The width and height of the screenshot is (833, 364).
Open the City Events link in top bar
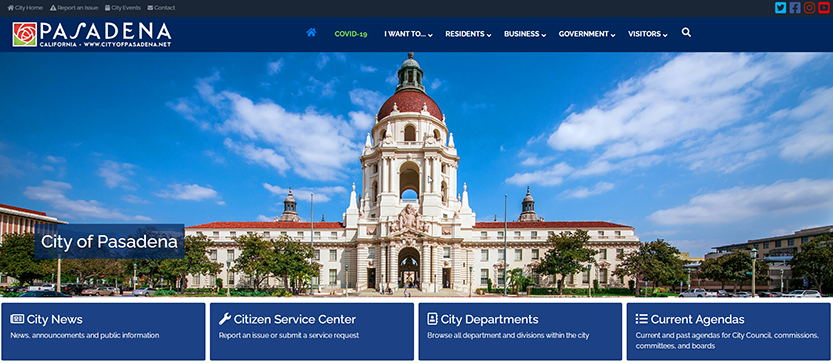click(123, 8)
